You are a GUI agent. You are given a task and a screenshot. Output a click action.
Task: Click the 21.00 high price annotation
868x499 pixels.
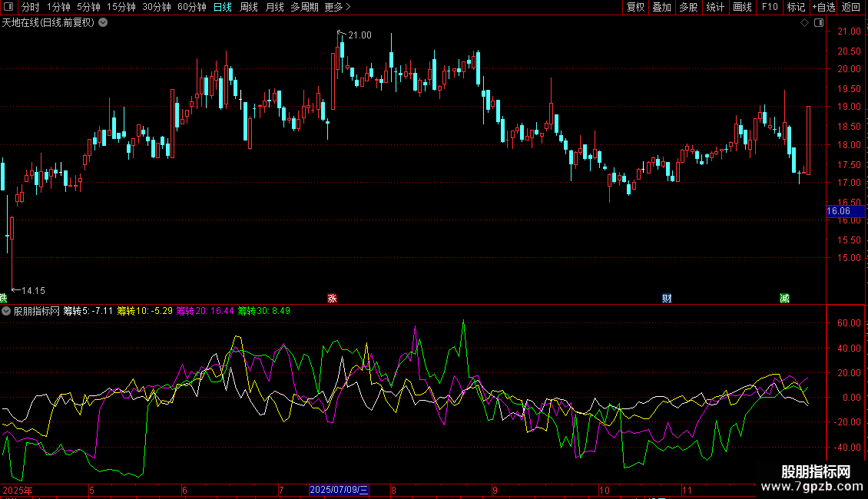[x=359, y=35]
